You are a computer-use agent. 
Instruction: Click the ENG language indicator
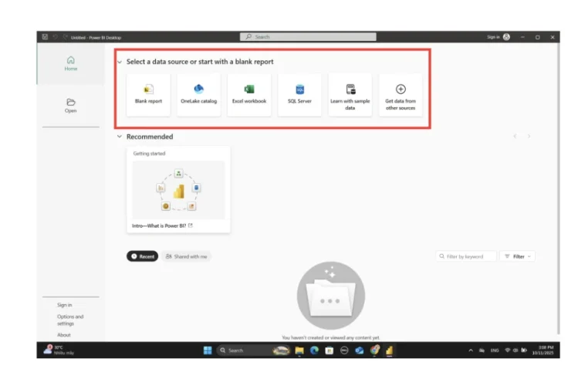(495, 350)
